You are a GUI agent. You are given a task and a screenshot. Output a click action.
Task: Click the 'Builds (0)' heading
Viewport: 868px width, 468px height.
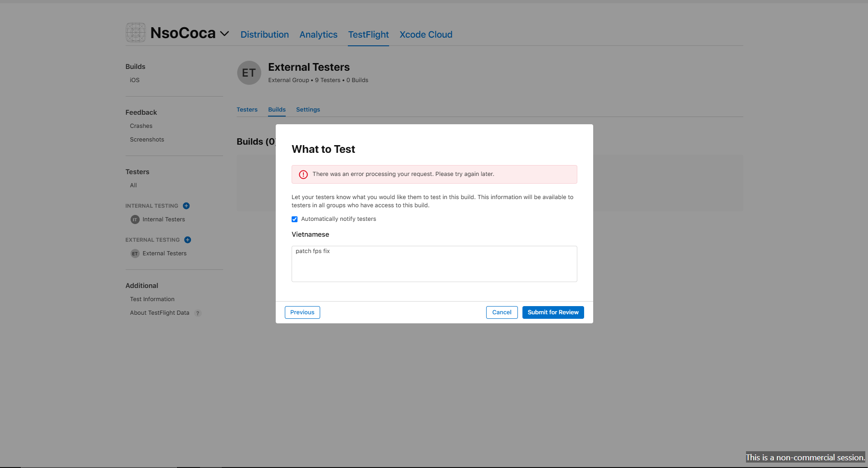coord(256,141)
